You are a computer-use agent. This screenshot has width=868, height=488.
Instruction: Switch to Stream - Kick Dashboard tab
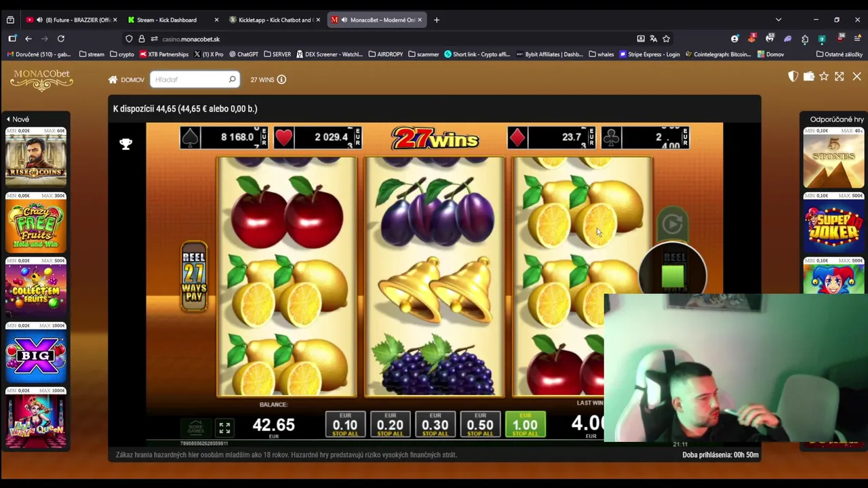tap(173, 20)
